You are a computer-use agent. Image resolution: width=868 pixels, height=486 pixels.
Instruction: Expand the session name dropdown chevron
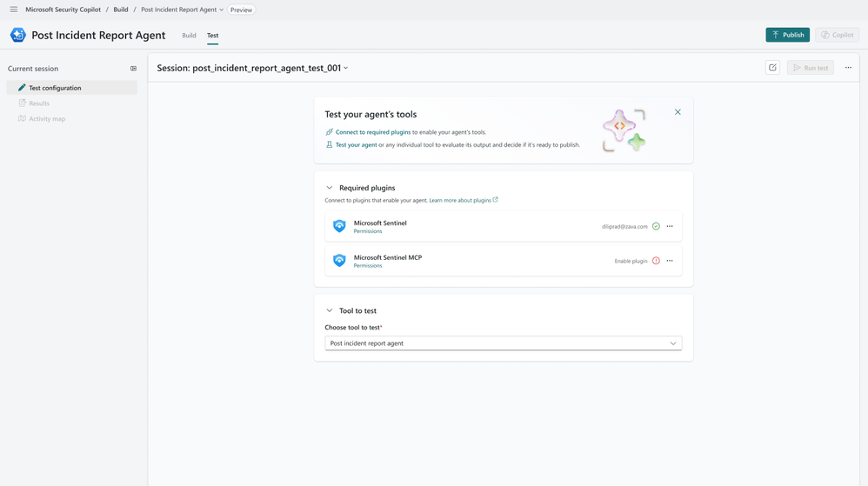point(346,68)
